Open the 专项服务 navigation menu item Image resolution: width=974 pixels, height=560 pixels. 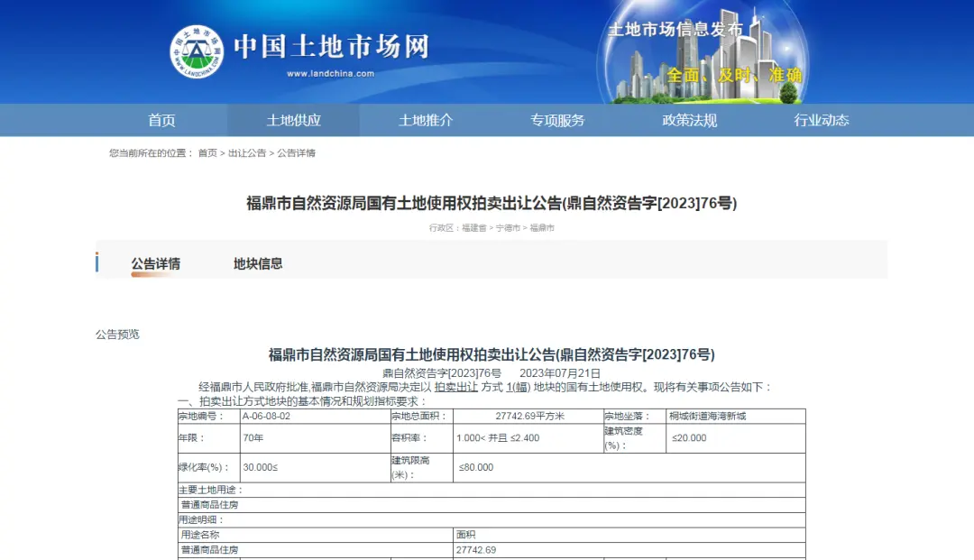pyautogui.click(x=557, y=120)
